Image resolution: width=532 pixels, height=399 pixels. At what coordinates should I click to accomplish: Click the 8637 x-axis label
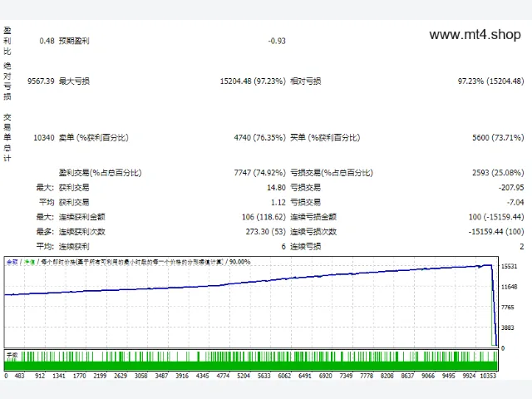[x=408, y=376]
